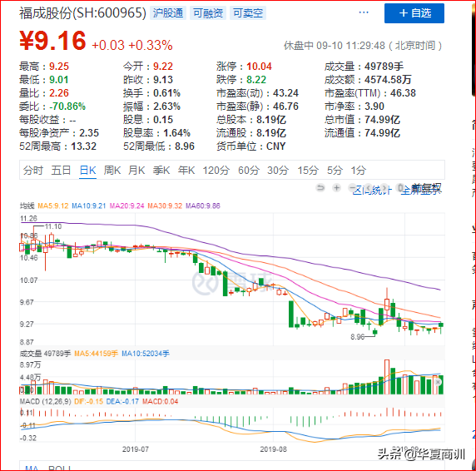Click the MACD (12,26,9) indicator label

tap(45, 401)
